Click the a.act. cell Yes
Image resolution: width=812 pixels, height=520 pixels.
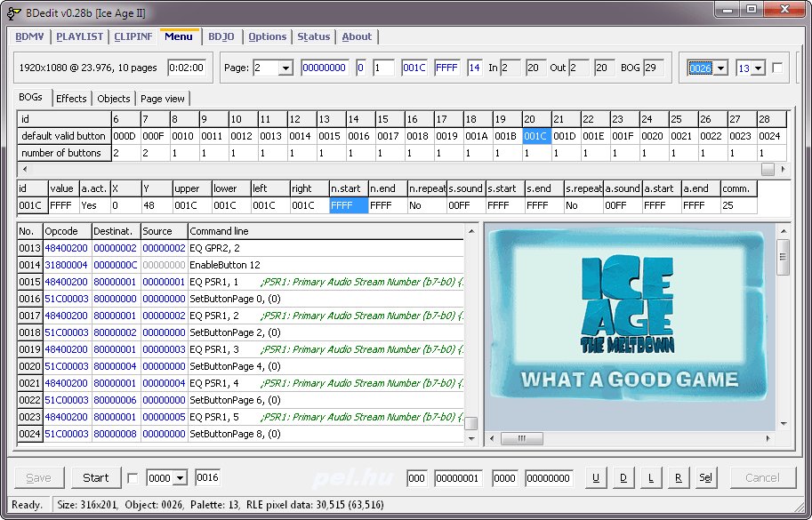point(93,205)
